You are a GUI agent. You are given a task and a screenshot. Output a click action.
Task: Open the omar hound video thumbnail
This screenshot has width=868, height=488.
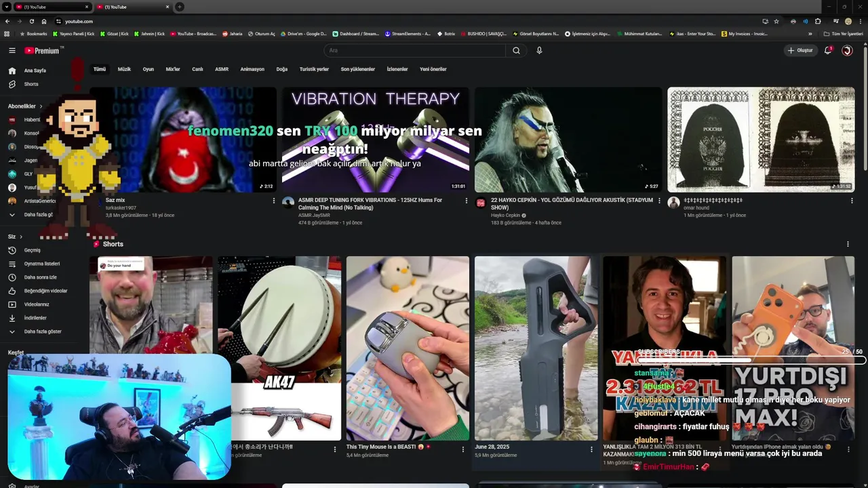(761, 140)
